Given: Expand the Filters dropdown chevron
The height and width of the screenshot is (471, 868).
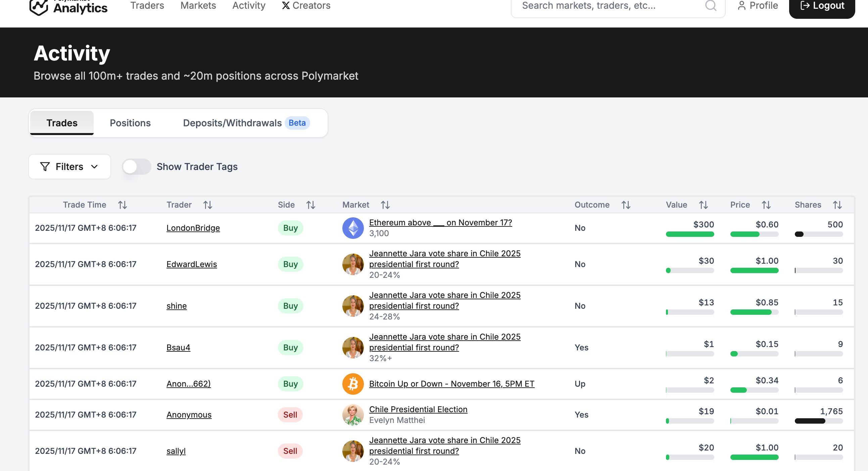Looking at the screenshot, I should pos(95,167).
